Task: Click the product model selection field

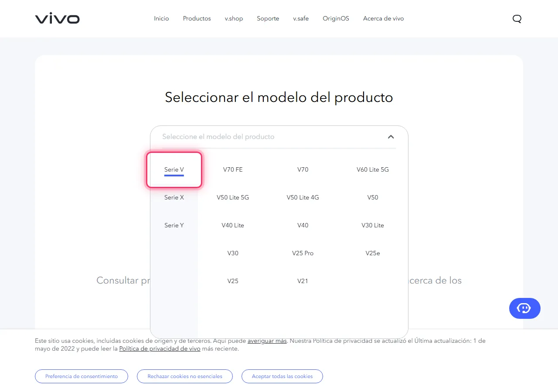Action: (x=279, y=137)
